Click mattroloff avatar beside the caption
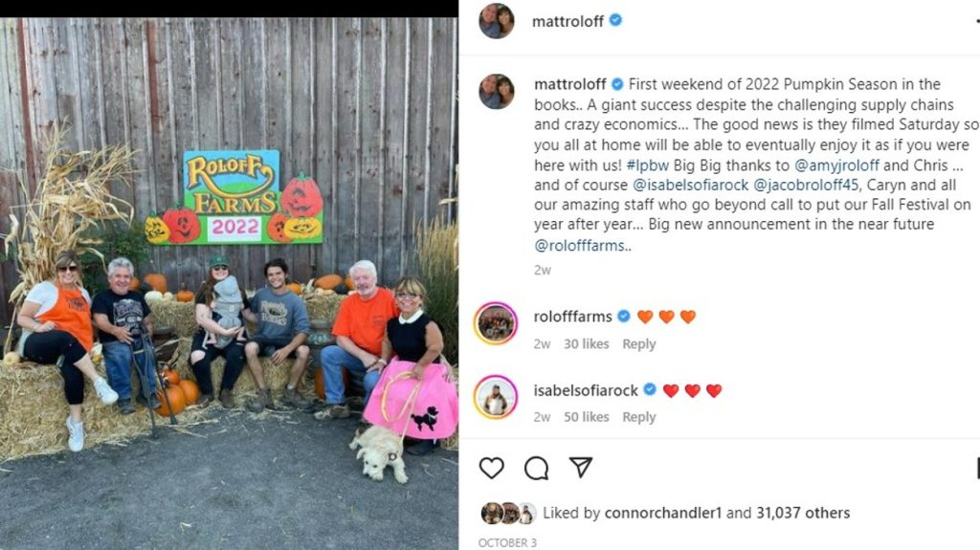The height and width of the screenshot is (550, 980). (497, 91)
